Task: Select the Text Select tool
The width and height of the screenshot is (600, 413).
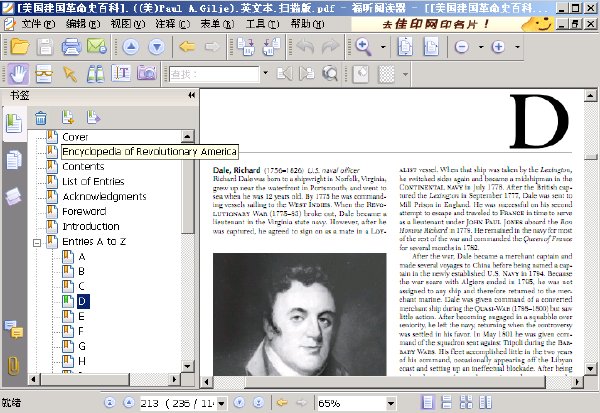Action: pyautogui.click(x=121, y=73)
